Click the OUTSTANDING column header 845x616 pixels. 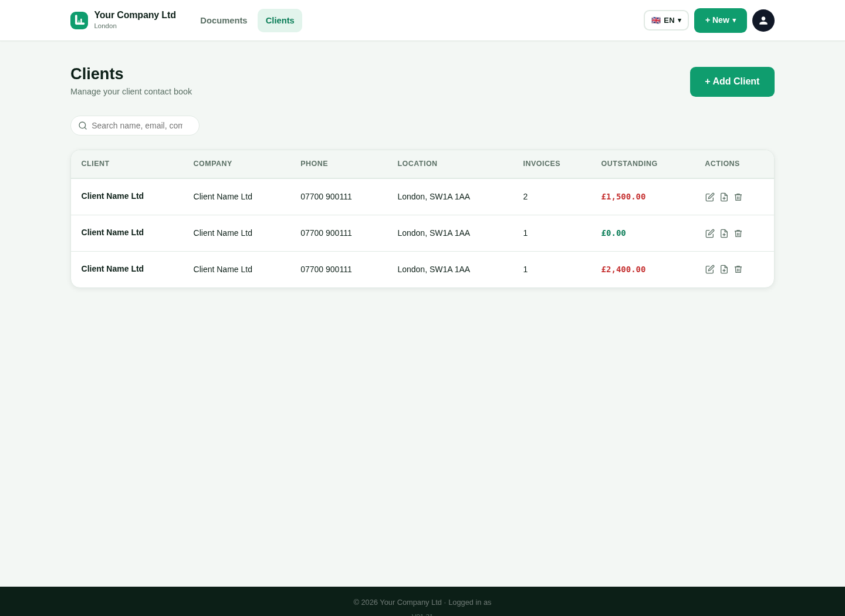629,164
